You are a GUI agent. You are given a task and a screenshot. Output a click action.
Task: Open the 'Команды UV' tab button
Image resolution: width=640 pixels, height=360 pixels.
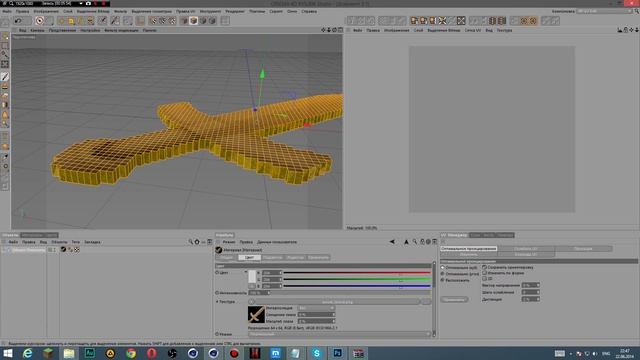pyautogui.click(x=526, y=254)
